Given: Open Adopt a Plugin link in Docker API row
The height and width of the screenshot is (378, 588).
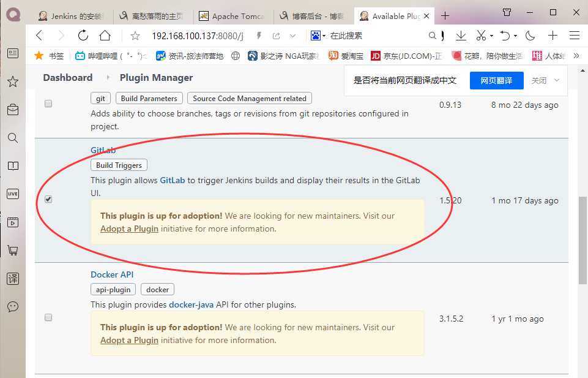Looking at the screenshot, I should 129,340.
